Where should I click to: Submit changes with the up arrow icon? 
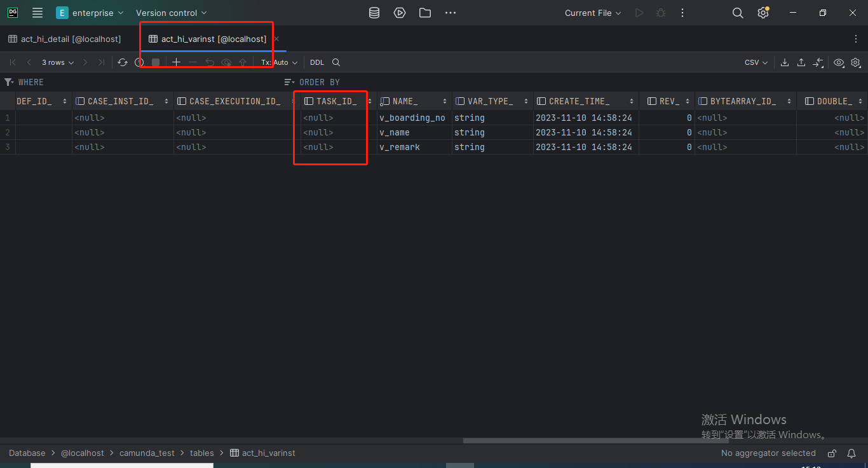(243, 62)
